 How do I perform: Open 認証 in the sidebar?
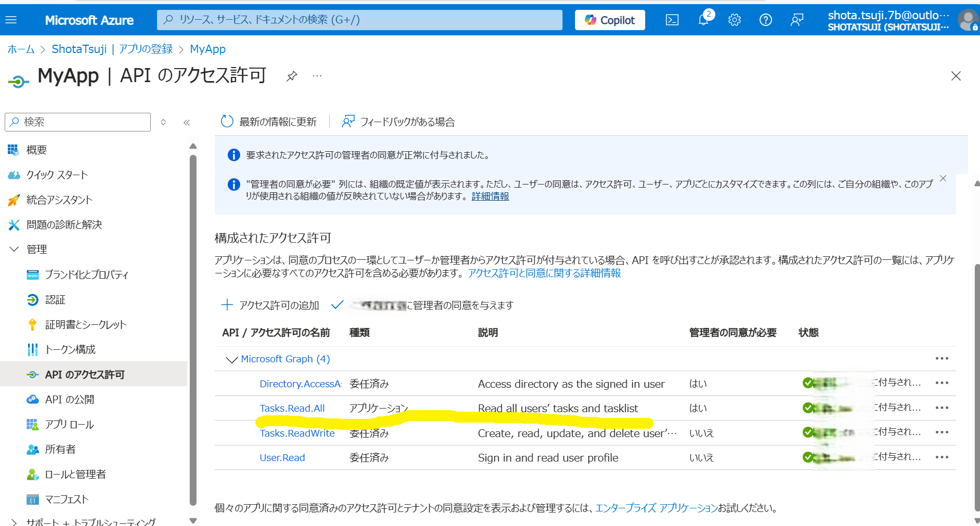[x=54, y=299]
